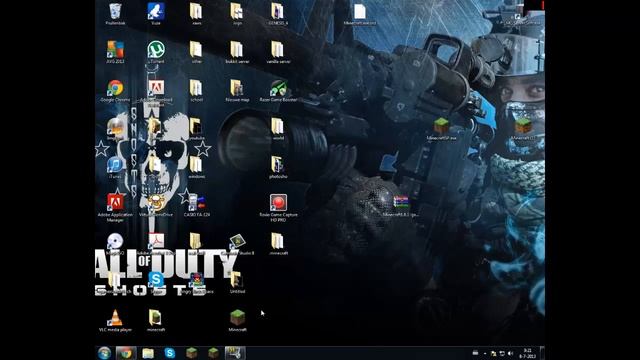Open File Explorer from the taskbar

coord(148,353)
